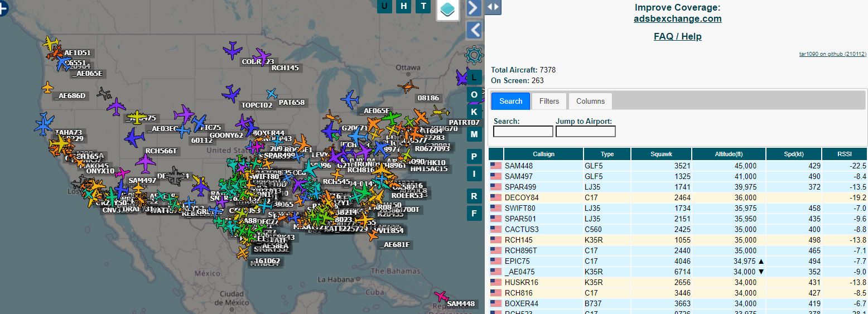The height and width of the screenshot is (314, 868).
Task: Select the SPAR501 table row
Action: click(x=678, y=219)
